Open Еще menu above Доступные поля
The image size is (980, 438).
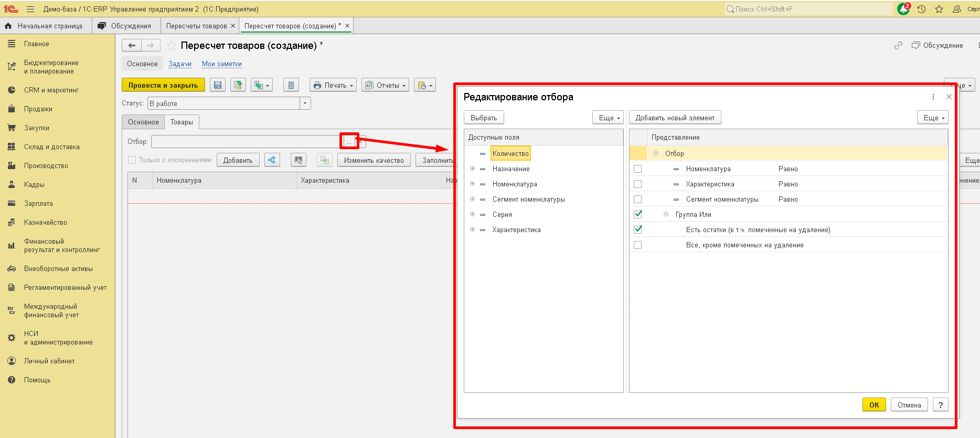608,118
